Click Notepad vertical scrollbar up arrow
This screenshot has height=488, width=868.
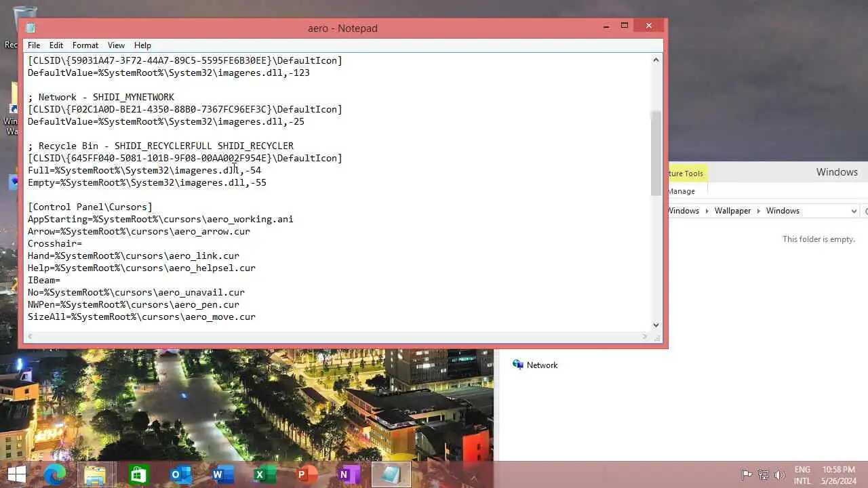(656, 60)
